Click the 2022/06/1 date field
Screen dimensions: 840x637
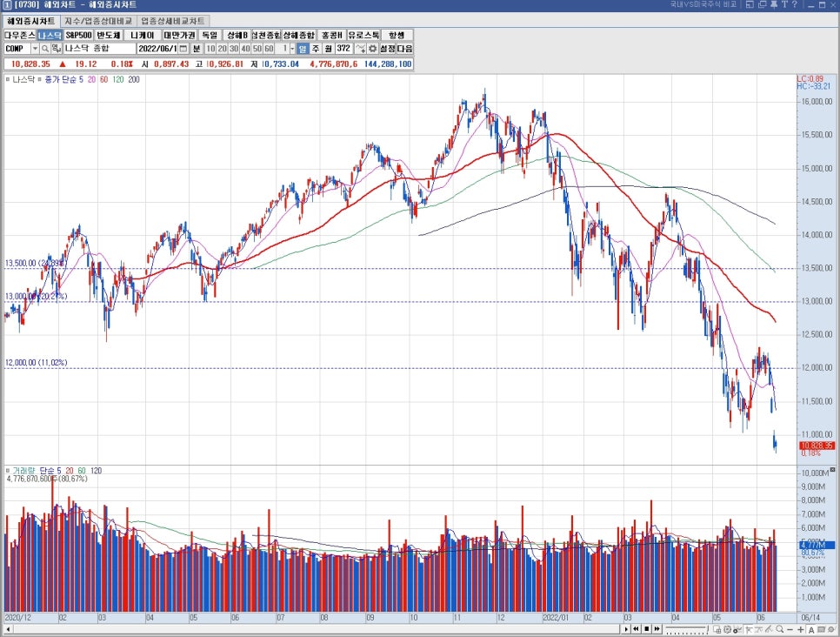pos(157,49)
